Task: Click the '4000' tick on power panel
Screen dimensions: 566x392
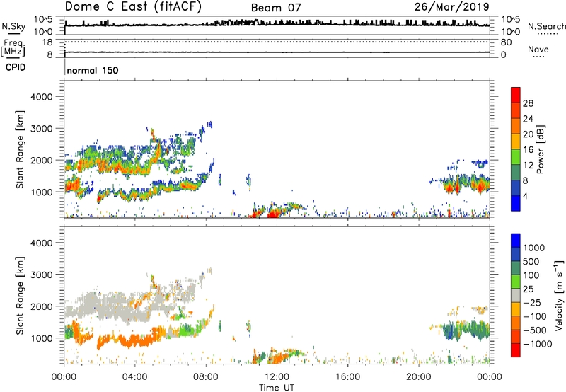Action: click(x=41, y=97)
